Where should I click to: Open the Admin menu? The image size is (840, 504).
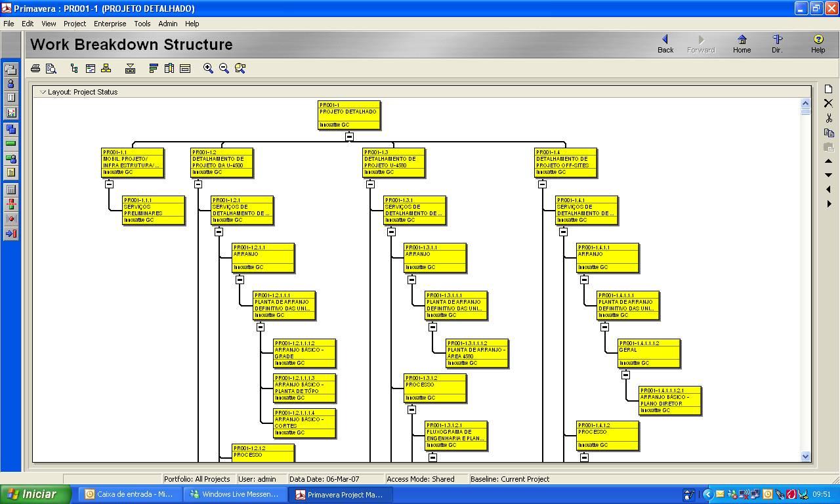point(168,24)
